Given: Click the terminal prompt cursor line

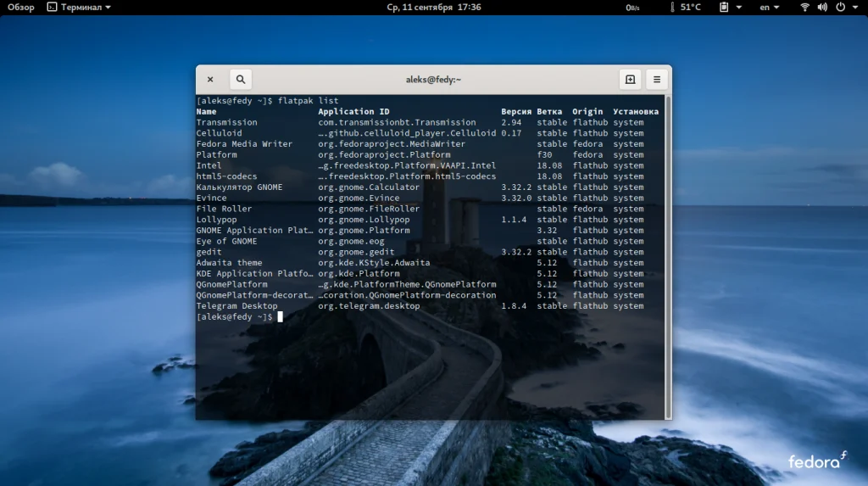Looking at the screenshot, I should click(x=278, y=317).
